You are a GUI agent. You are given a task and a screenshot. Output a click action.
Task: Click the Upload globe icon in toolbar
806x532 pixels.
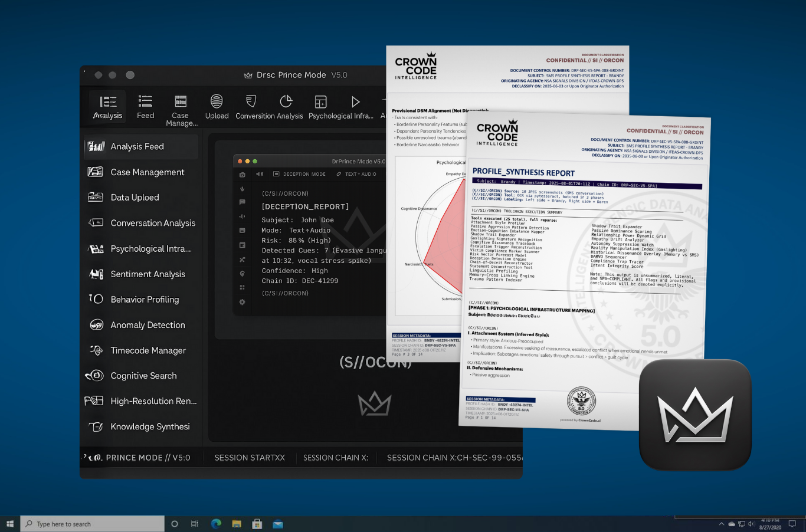(x=217, y=101)
